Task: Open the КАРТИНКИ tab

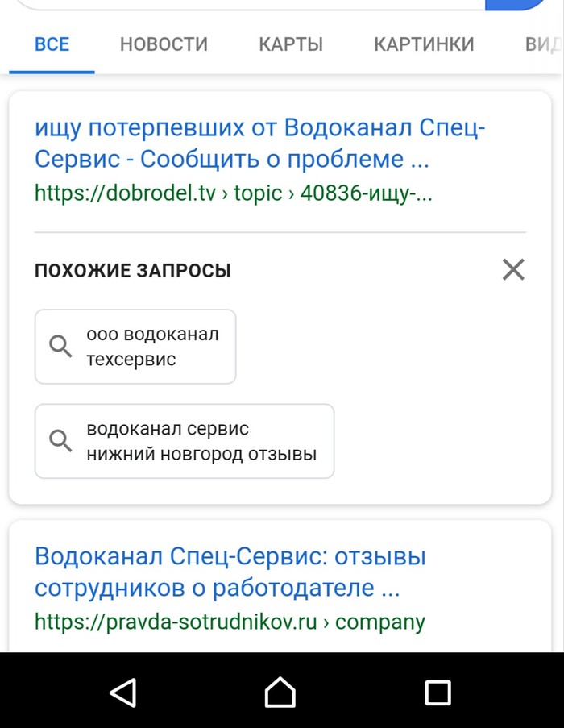Action: point(424,45)
